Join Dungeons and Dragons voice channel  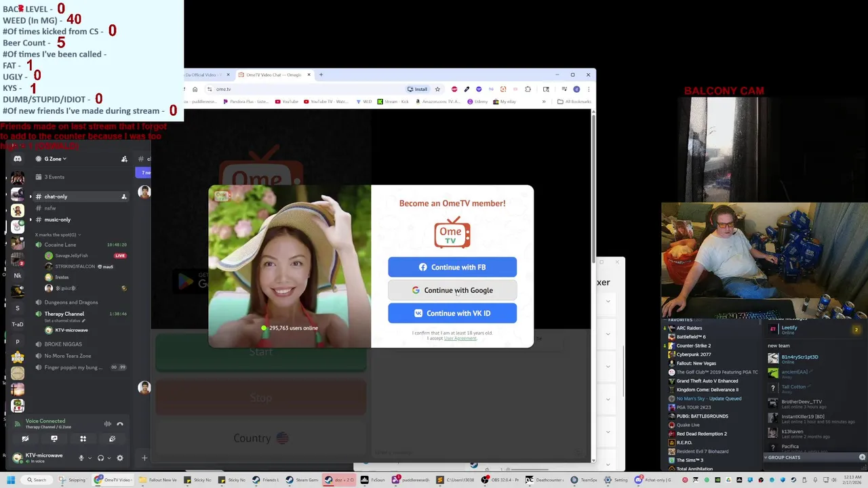pyautogui.click(x=80, y=302)
